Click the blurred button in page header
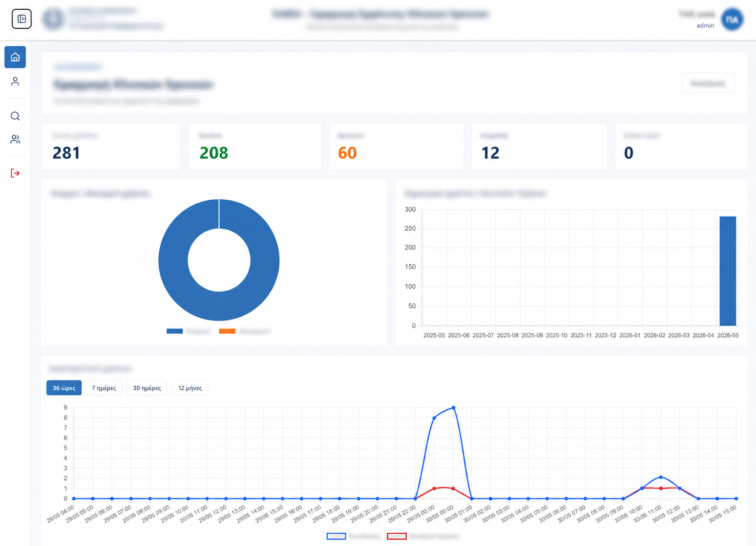756x546 pixels. (708, 83)
